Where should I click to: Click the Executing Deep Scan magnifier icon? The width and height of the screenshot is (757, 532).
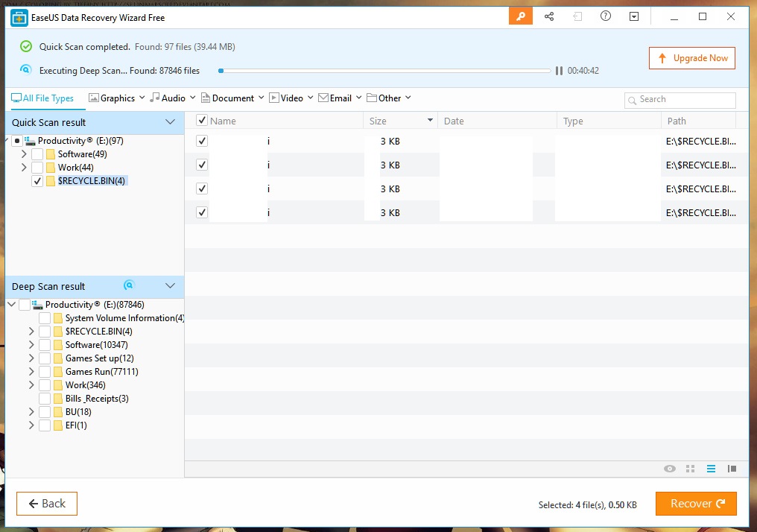click(25, 69)
